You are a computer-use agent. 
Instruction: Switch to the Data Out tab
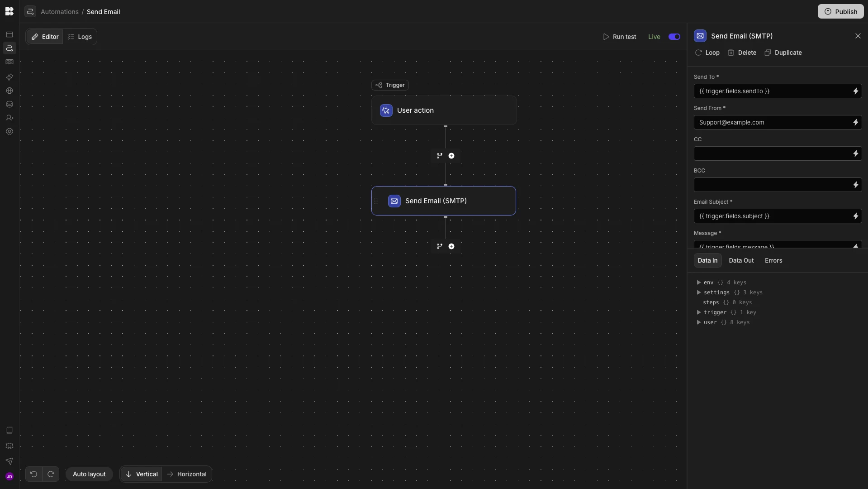[x=741, y=260]
